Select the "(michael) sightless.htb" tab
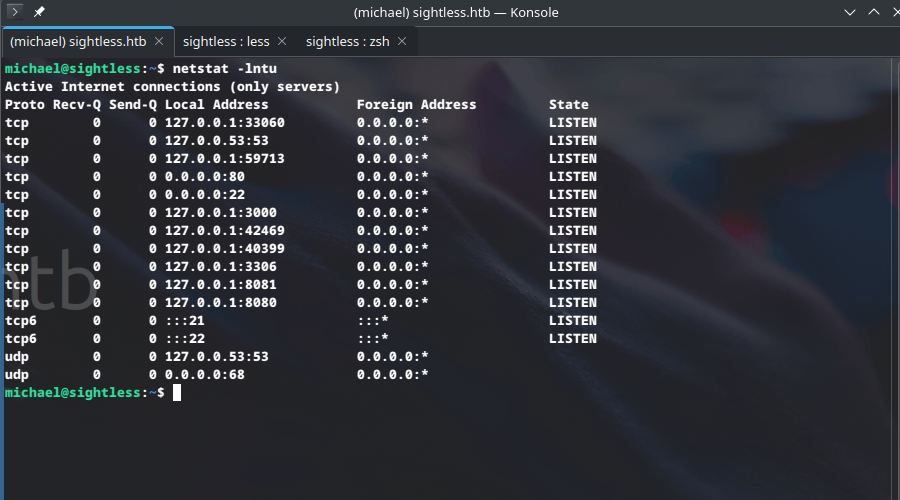Viewport: 900px width, 500px height. tap(79, 42)
